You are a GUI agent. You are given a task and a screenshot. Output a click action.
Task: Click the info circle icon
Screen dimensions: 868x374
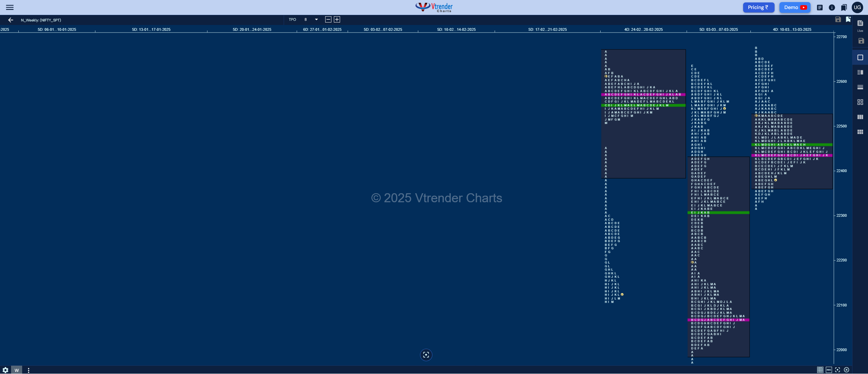pyautogui.click(x=832, y=7)
